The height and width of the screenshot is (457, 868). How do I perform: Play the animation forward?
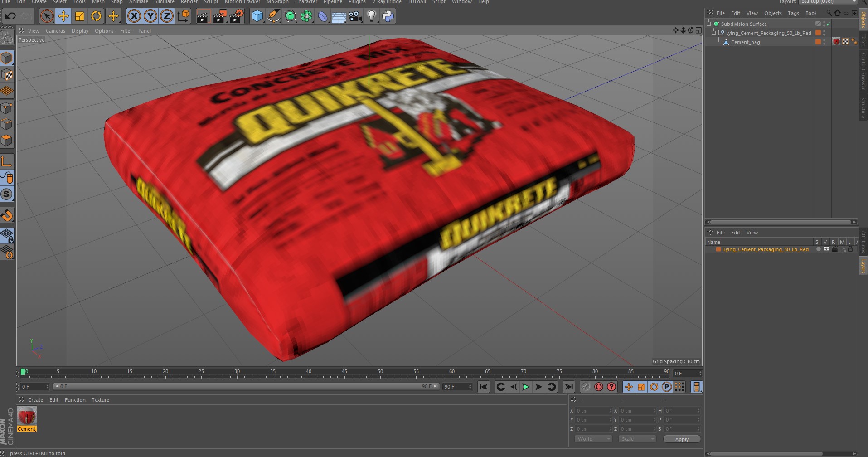tap(526, 387)
